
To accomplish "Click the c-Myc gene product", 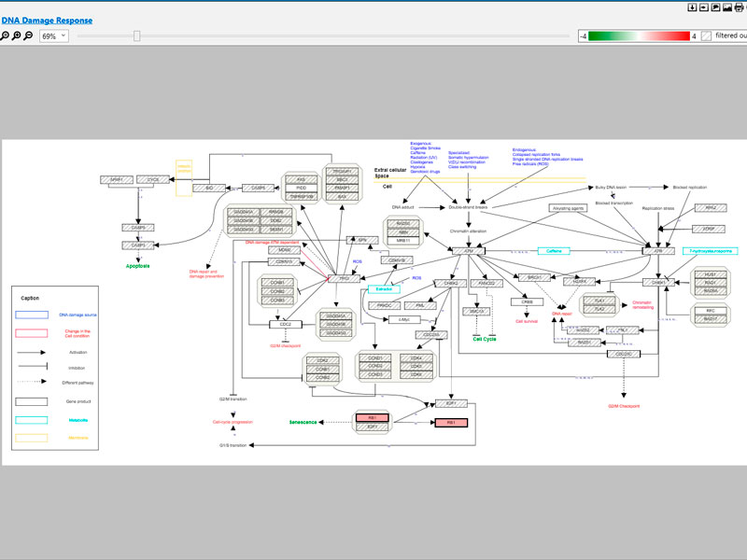I will point(404,319).
